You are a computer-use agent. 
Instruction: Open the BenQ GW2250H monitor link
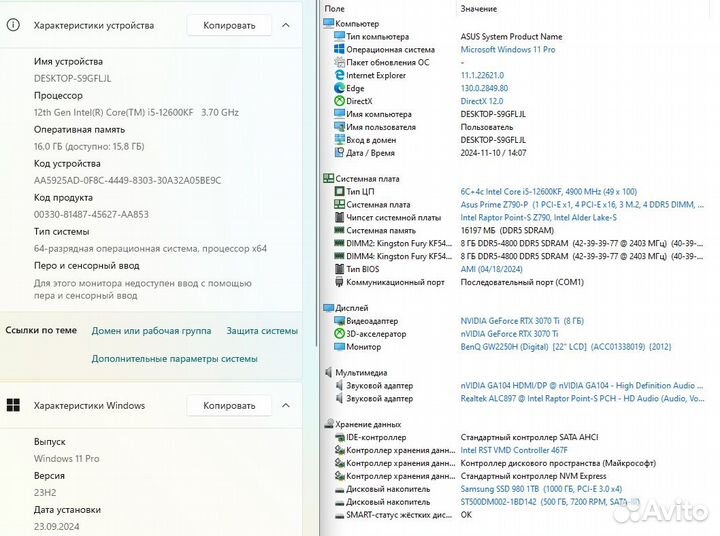(x=566, y=346)
